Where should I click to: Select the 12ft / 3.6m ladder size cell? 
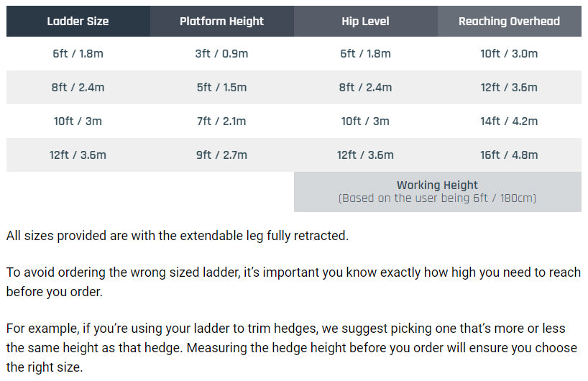[x=78, y=155]
